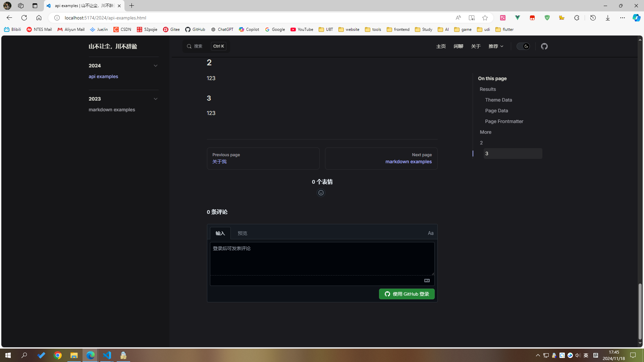Click the 主页 menu item
The height and width of the screenshot is (362, 644).
(441, 46)
